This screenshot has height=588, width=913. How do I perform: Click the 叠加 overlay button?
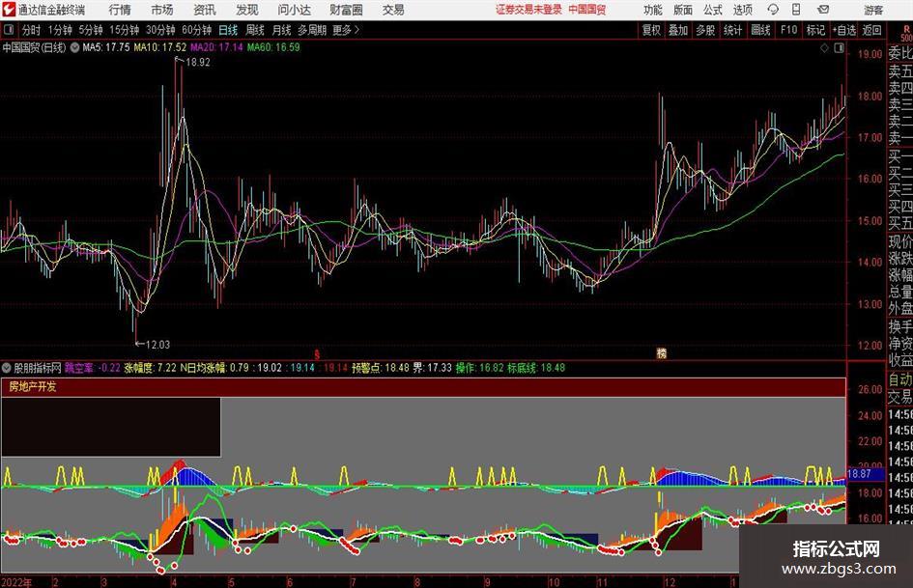(x=678, y=30)
